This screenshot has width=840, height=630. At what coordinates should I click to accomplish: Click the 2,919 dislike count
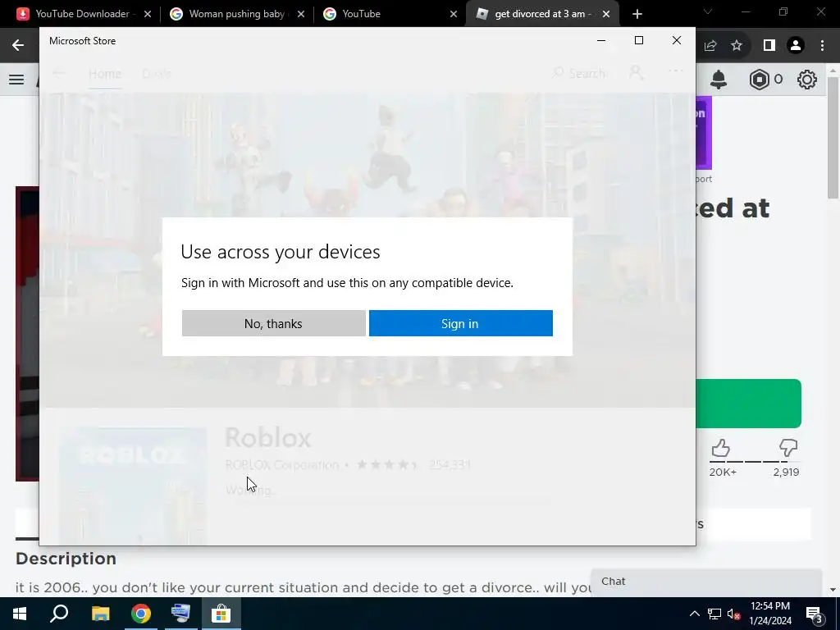pos(786,472)
